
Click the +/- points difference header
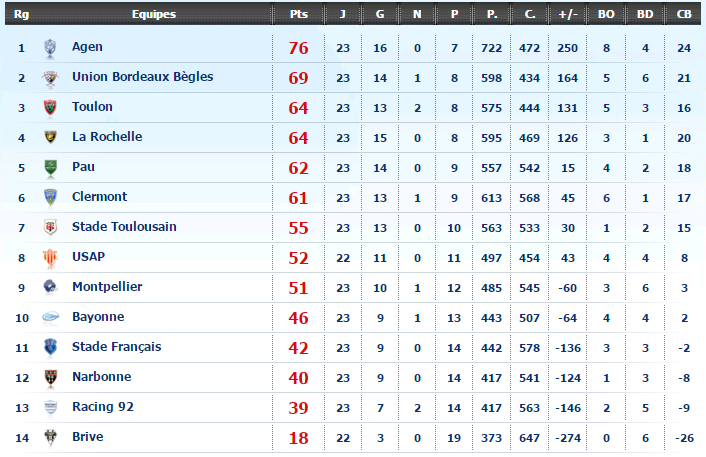pyautogui.click(x=567, y=14)
